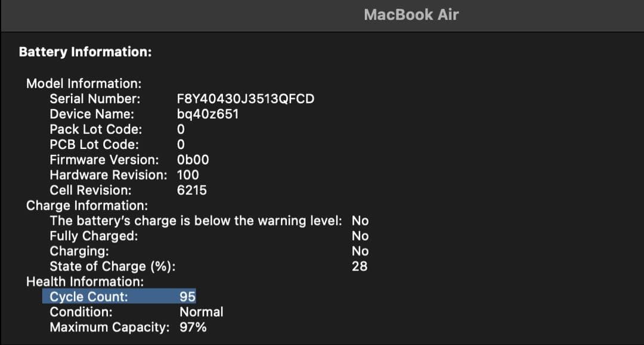This screenshot has height=345, width=644.
Task: Select the battery warning level row
Action: tap(197, 220)
